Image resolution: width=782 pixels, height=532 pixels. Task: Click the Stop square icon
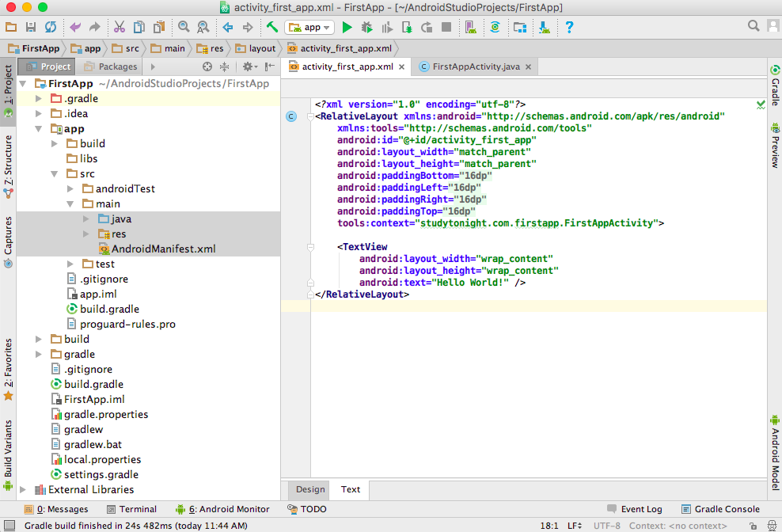[446, 27]
